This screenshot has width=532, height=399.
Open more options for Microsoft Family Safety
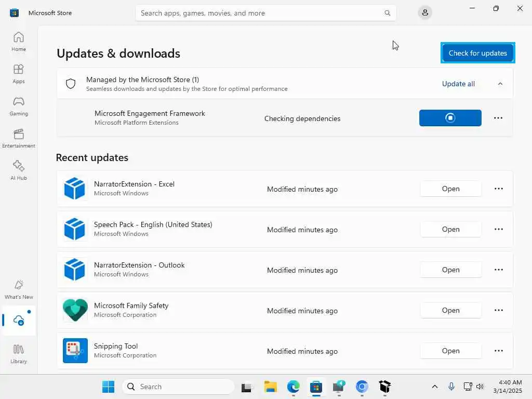point(498,310)
